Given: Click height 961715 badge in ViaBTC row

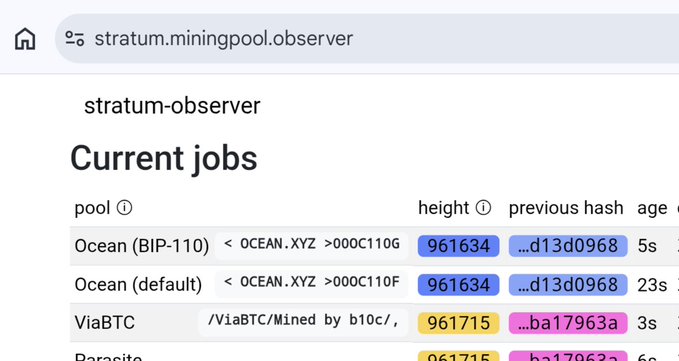Looking at the screenshot, I should point(459,323).
